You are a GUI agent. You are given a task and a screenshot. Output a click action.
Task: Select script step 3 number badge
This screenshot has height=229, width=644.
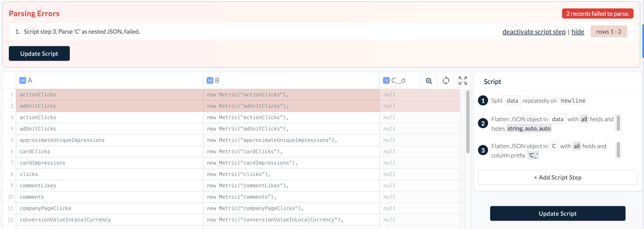483,150
